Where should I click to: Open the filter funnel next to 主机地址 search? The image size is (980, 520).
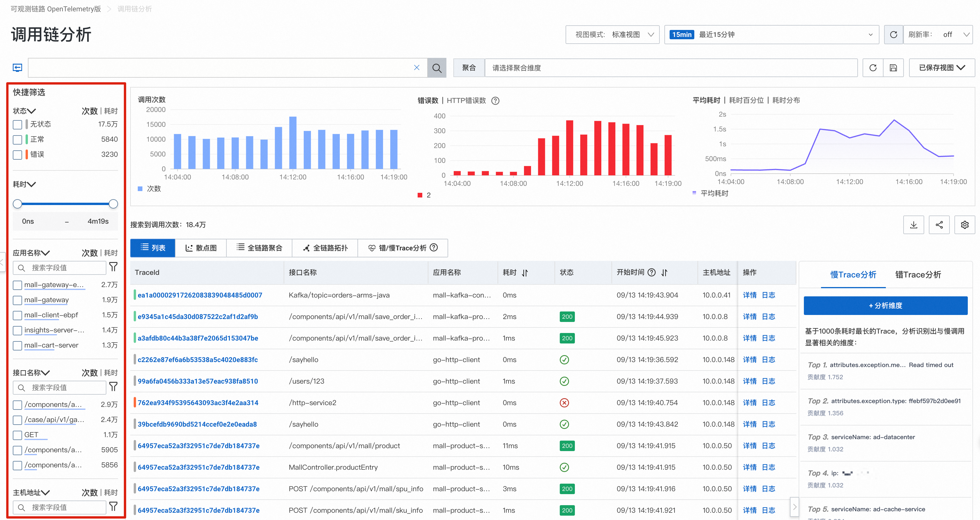113,506
